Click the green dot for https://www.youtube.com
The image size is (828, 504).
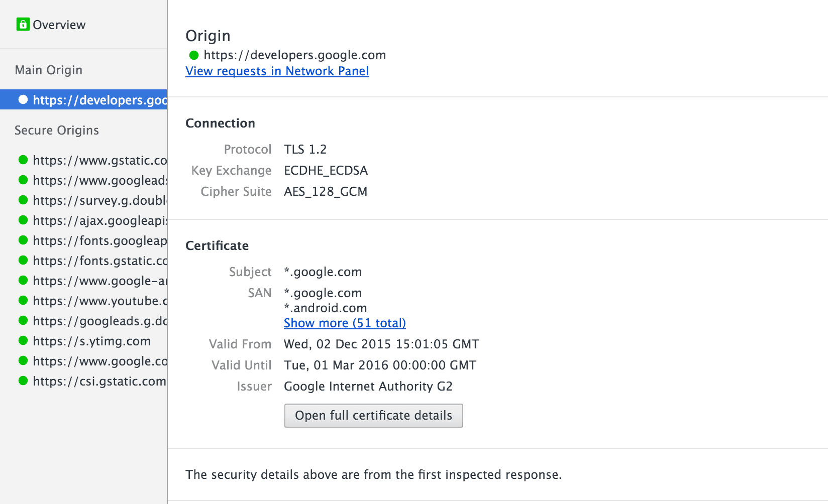[23, 301]
